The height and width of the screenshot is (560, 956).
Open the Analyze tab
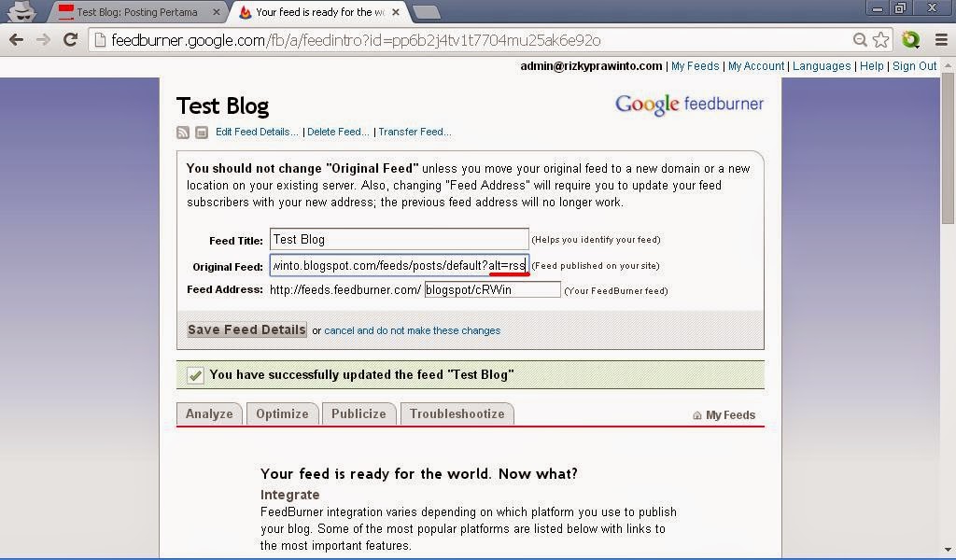coord(209,413)
